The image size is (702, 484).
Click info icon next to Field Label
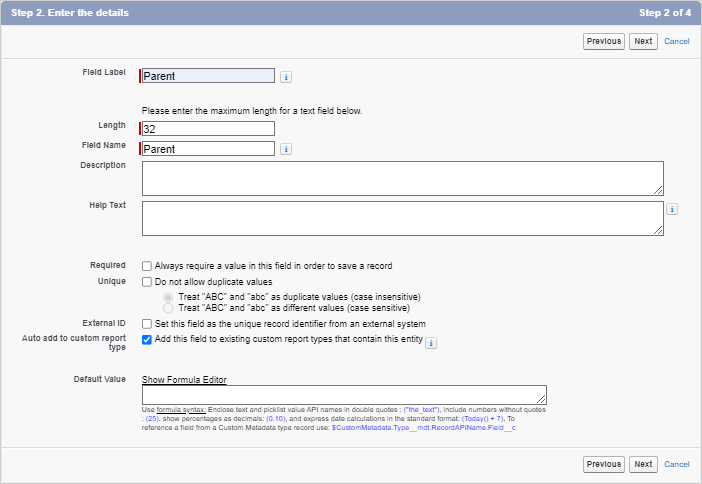286,76
